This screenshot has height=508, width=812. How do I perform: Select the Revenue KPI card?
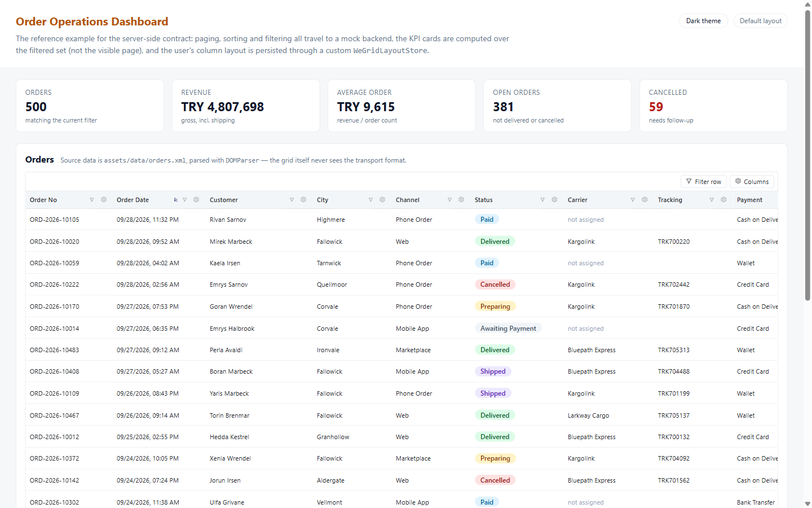click(x=246, y=106)
